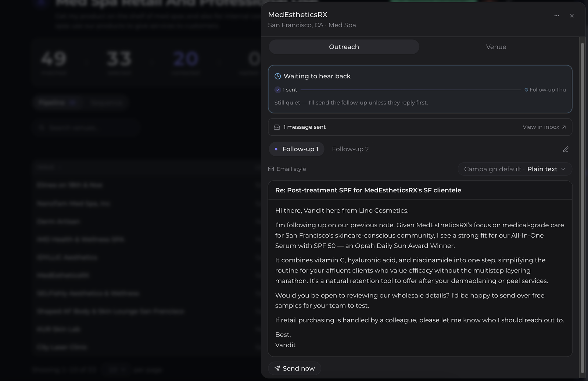This screenshot has width=588, height=381.
Task: Click the sentence about retail purchasing colleague
Action: click(420, 320)
